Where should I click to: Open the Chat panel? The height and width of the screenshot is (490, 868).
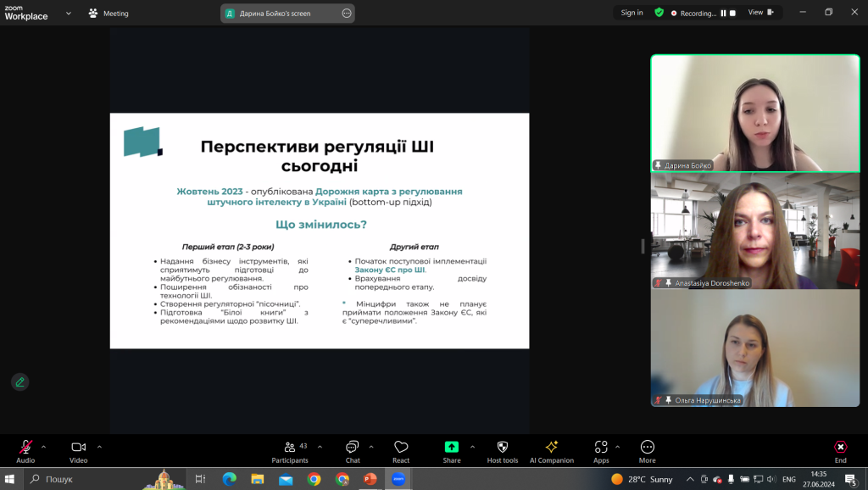(352, 452)
